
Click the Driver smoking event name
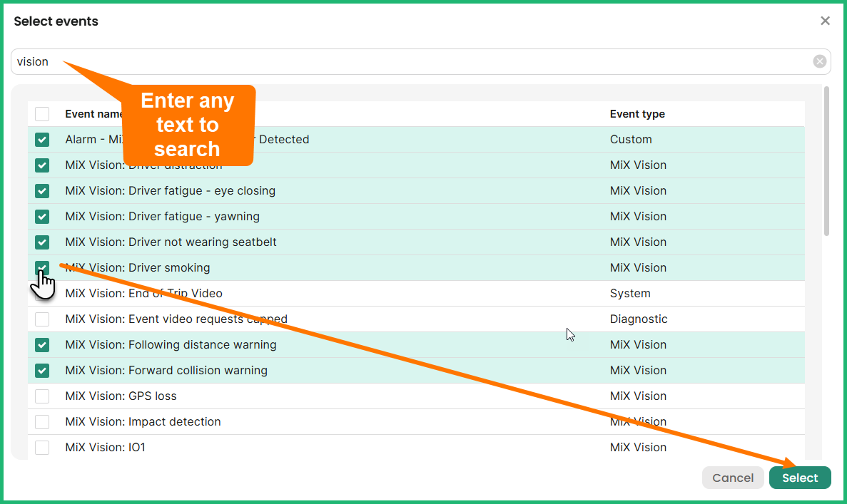pos(169,268)
